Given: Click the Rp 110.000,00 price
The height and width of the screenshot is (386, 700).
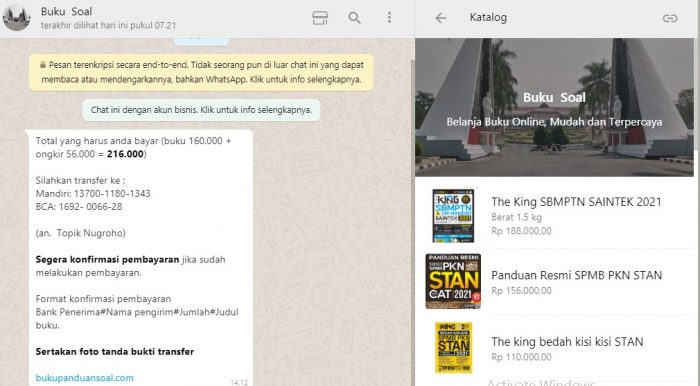Looking at the screenshot, I should pos(521,357).
